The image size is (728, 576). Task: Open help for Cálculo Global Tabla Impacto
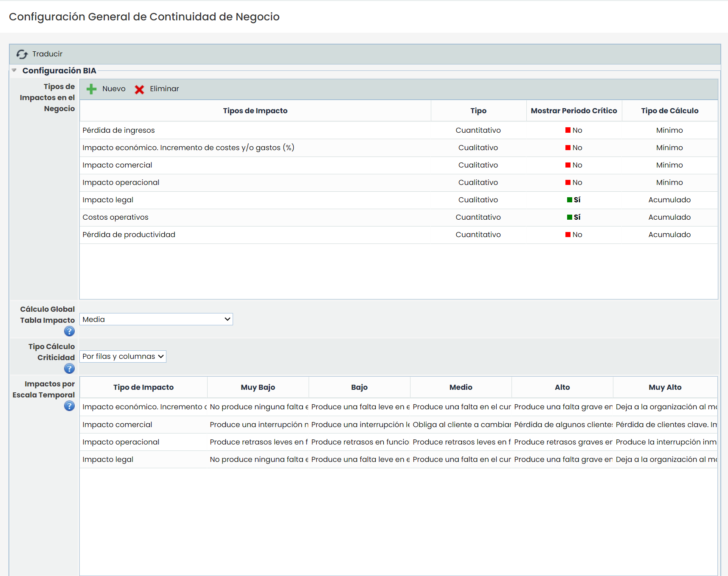point(69,331)
